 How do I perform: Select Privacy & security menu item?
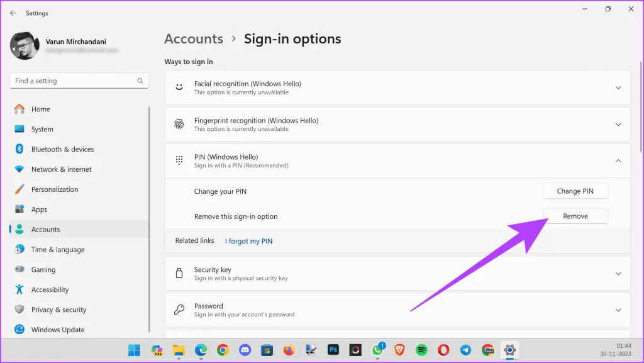[58, 310]
